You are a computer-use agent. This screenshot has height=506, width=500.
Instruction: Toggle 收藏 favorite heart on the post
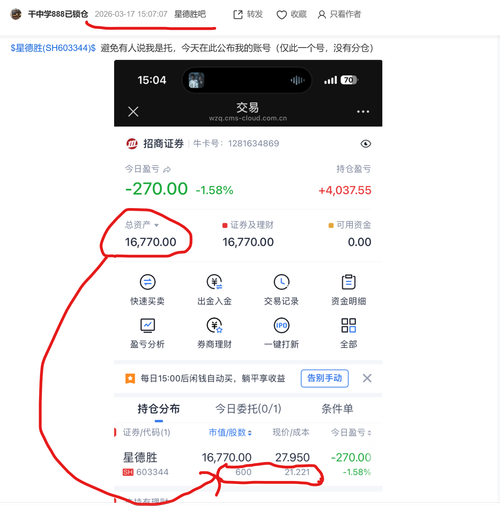[x=291, y=14]
